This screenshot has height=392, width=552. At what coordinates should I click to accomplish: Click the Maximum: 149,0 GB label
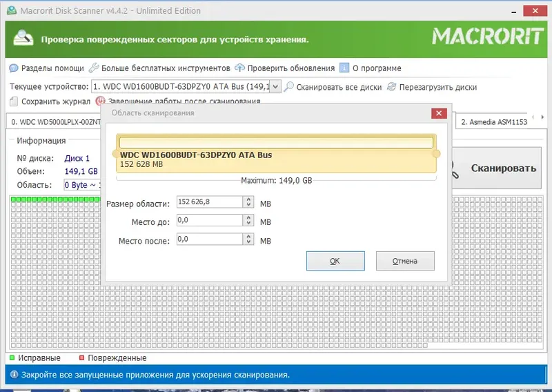tap(277, 181)
